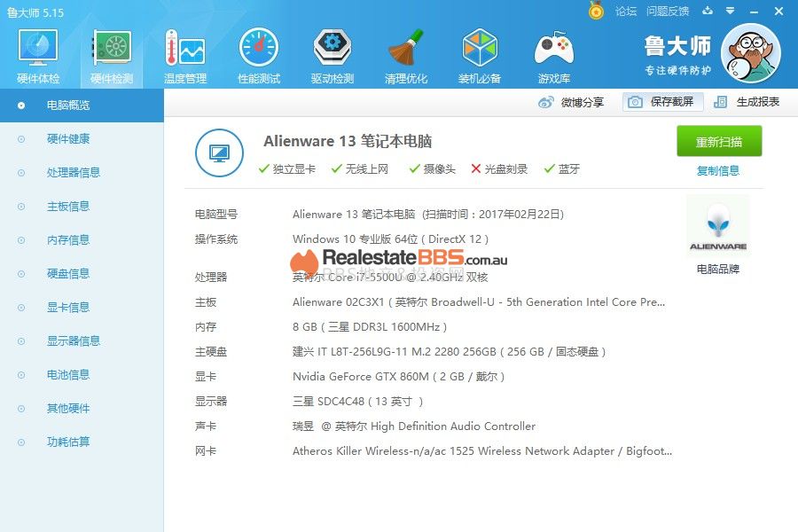Open 功耗估算 sidebar item
The image size is (798, 532).
[x=68, y=442]
